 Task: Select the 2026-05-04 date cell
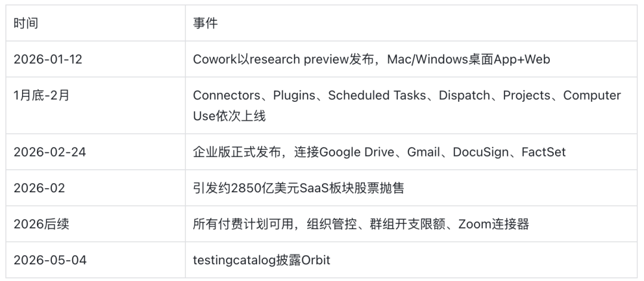click(x=95, y=260)
